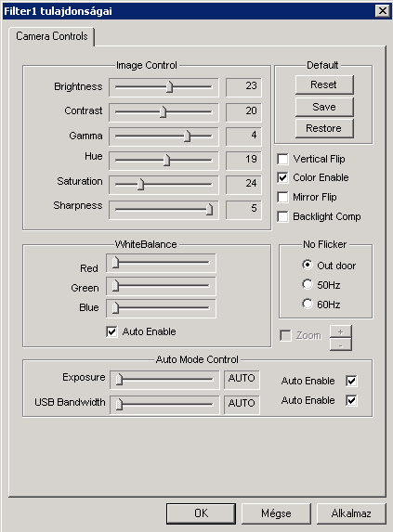
Task: Click the Green white balance slider
Action: pyautogui.click(x=161, y=286)
